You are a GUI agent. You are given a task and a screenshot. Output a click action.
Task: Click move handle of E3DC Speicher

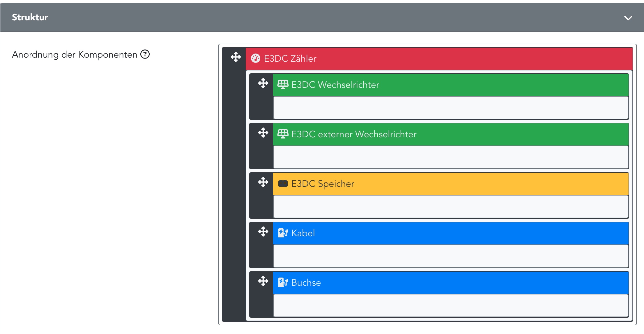click(x=263, y=182)
